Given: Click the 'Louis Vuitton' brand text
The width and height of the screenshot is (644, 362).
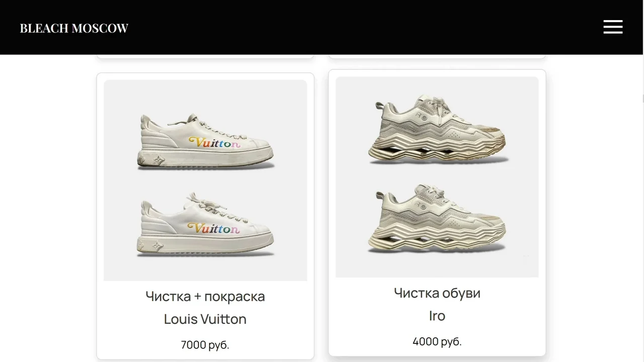Looking at the screenshot, I should pos(205,319).
